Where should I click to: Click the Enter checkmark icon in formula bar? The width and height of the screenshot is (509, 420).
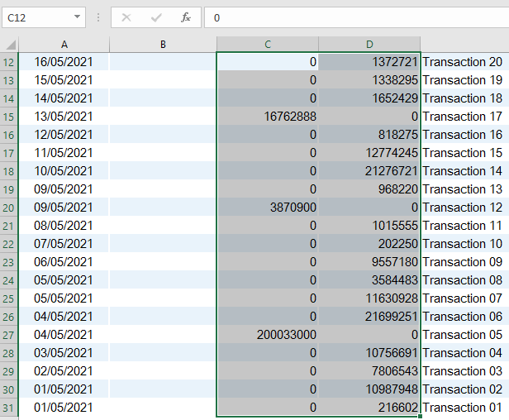click(156, 17)
